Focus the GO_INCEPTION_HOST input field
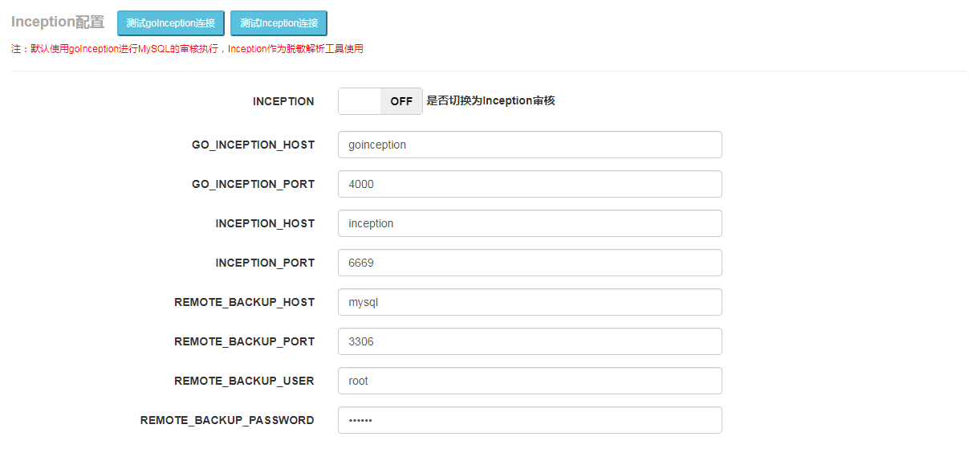This screenshot has width=980, height=453. tap(530, 145)
